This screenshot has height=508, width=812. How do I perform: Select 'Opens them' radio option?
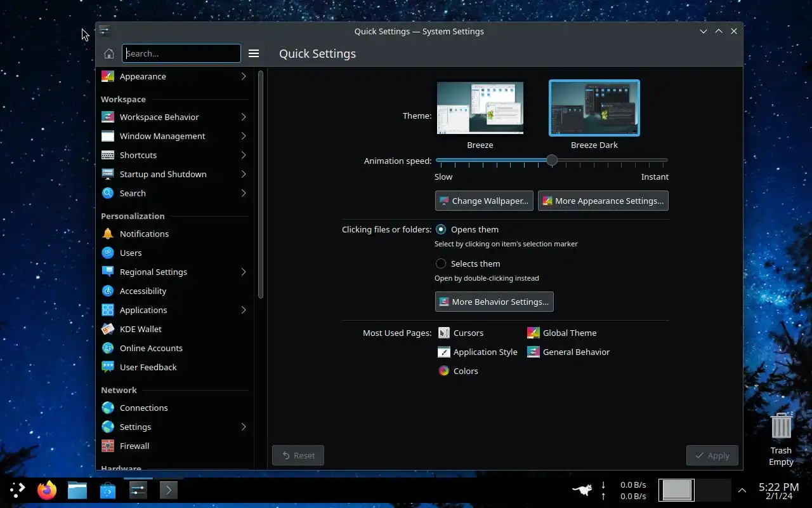pyautogui.click(x=441, y=229)
